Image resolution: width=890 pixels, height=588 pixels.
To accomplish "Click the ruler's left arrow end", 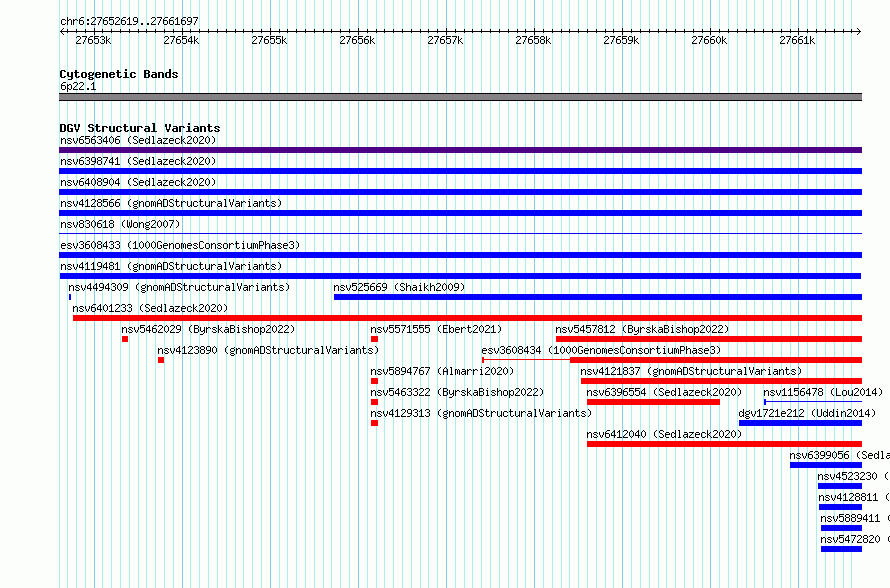I will pos(62,31).
